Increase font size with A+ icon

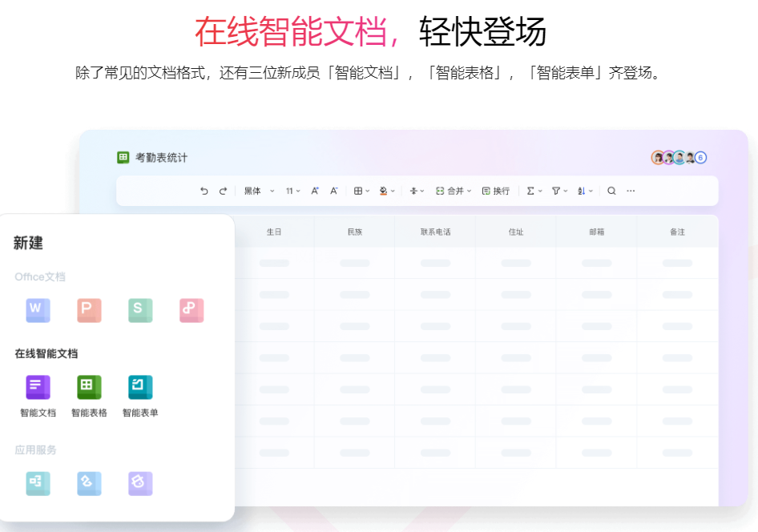315,191
